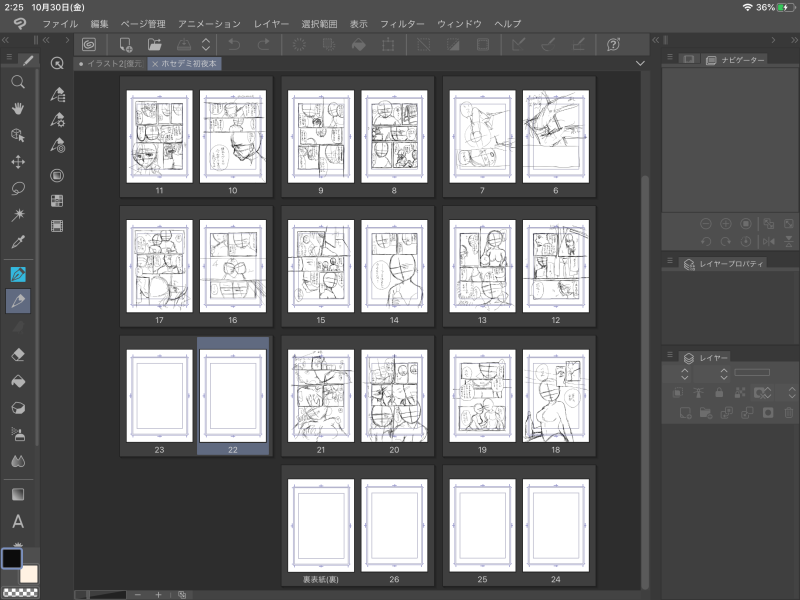Select page 6 thumbnail
This screenshot has height=600, width=800.
(x=556, y=136)
